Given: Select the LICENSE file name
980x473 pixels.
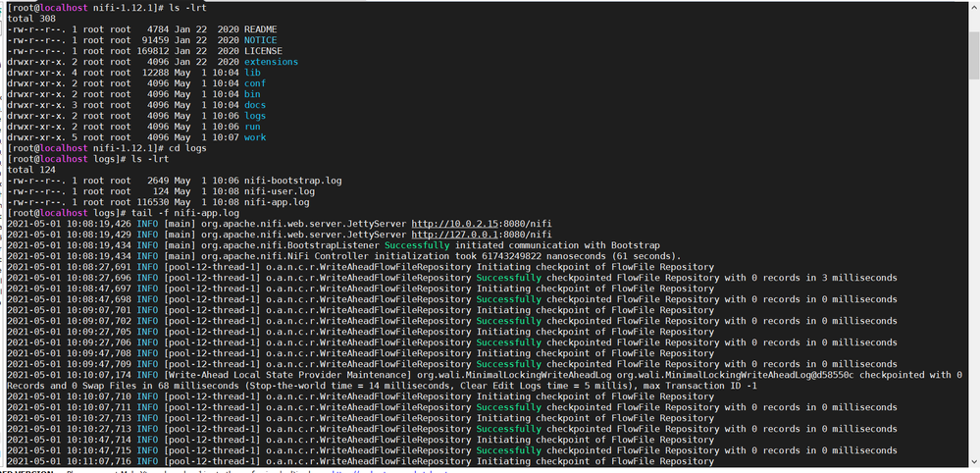Looking at the screenshot, I should tap(263, 51).
